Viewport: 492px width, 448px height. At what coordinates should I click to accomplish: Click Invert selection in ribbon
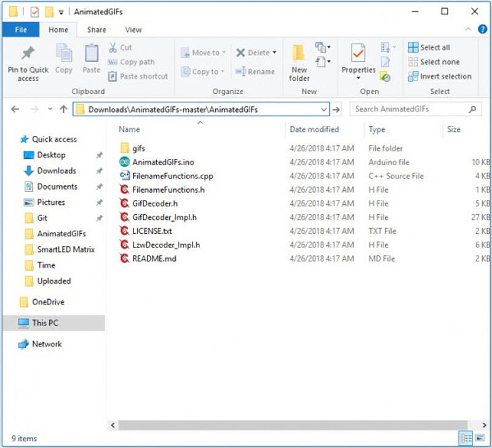(x=439, y=76)
